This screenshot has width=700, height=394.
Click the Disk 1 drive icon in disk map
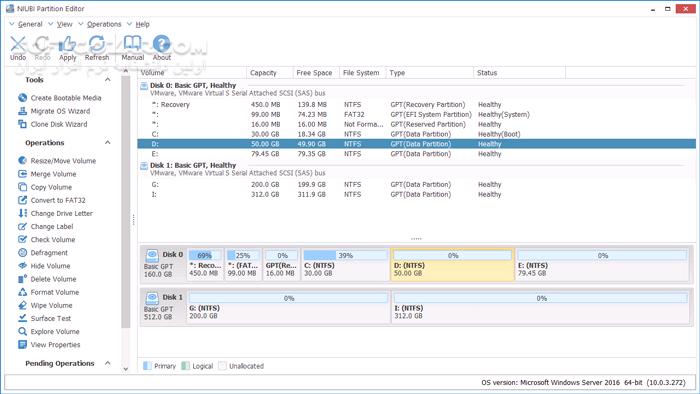tap(152, 298)
